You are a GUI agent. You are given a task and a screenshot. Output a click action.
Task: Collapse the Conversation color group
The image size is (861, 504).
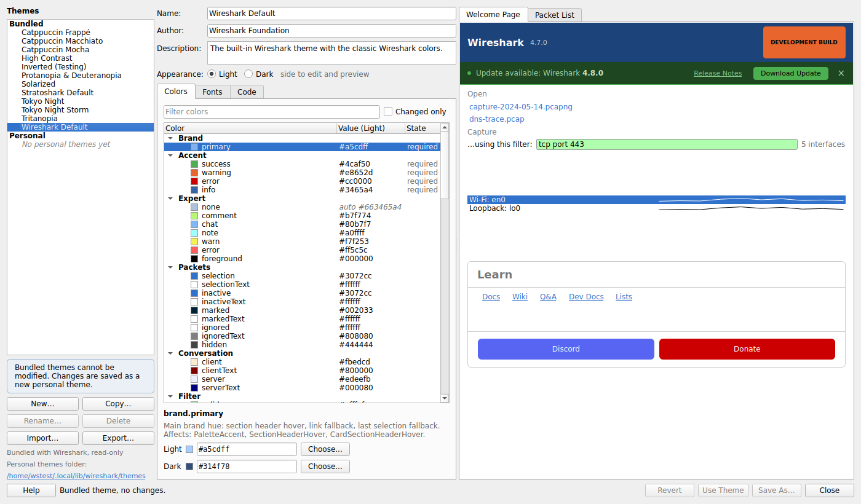click(170, 353)
